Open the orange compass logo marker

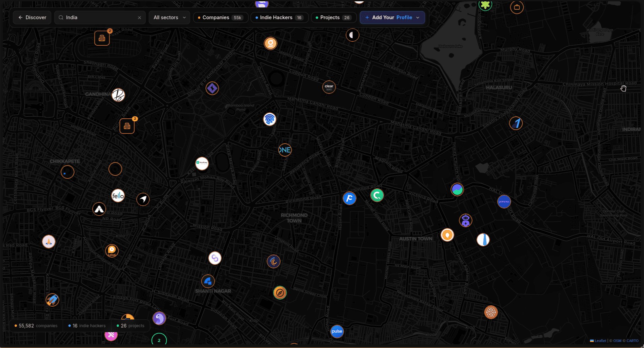[x=280, y=293]
